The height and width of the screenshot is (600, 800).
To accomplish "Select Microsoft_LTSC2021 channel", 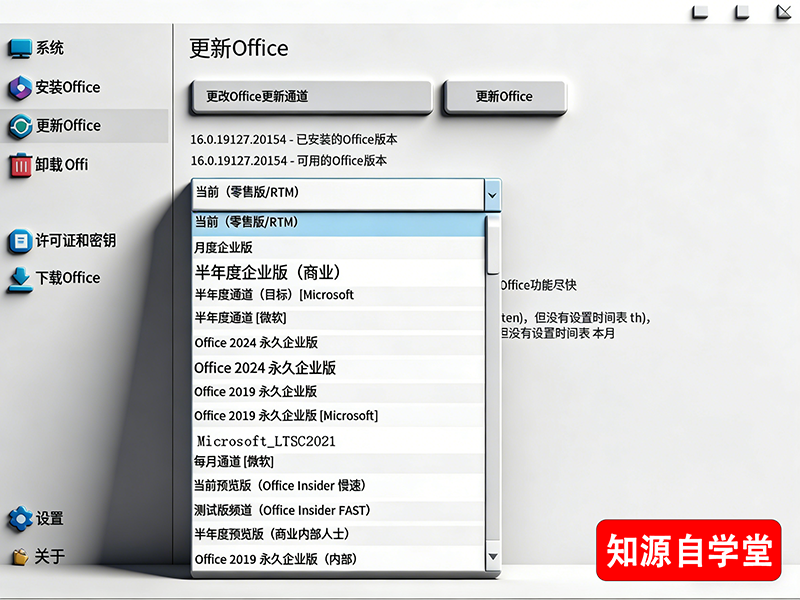I will (300, 439).
